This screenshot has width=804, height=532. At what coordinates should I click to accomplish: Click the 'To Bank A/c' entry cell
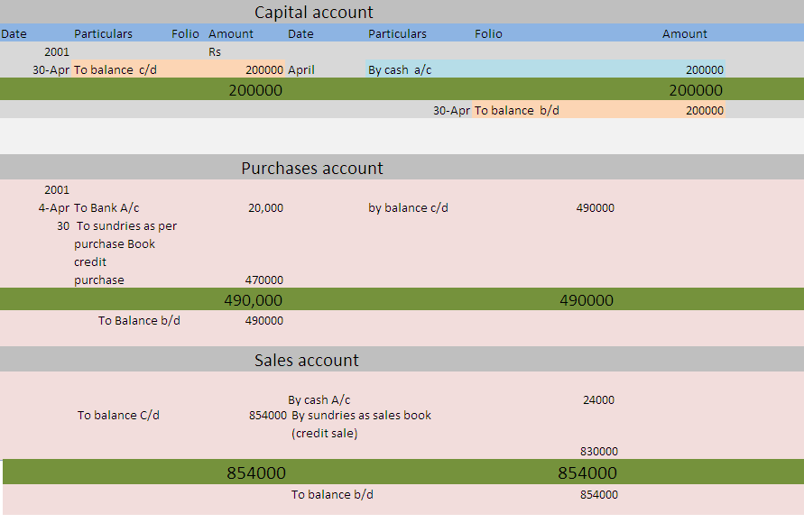[108, 207]
